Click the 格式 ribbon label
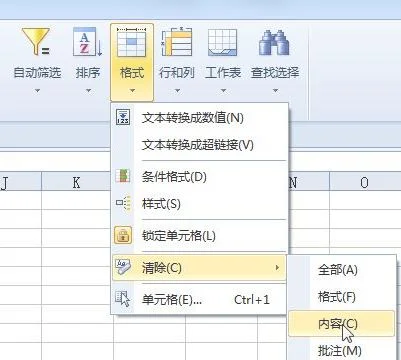 click(132, 72)
